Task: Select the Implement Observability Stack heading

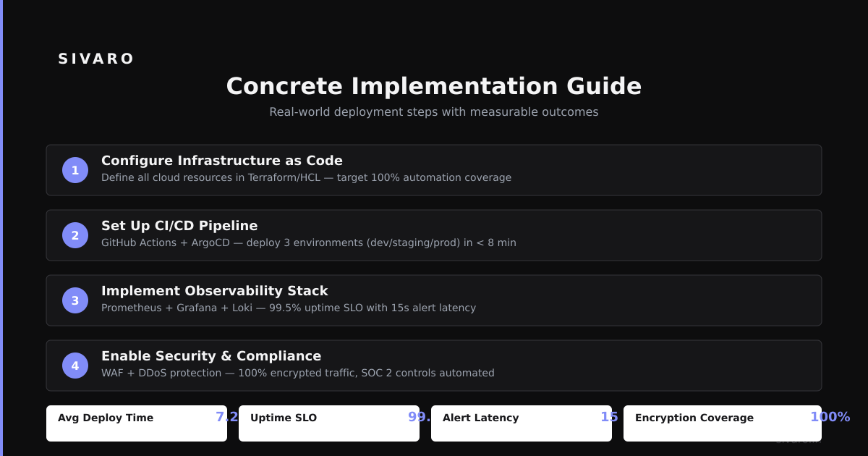Action: [215, 291]
